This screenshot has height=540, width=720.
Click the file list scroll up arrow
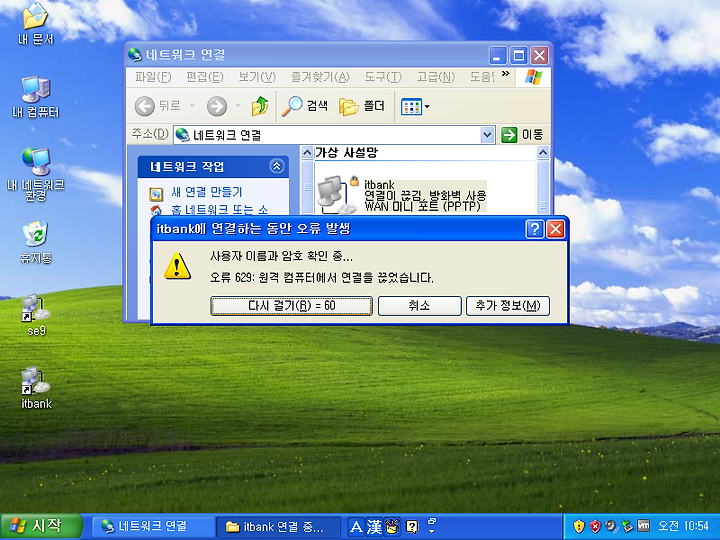coord(543,152)
